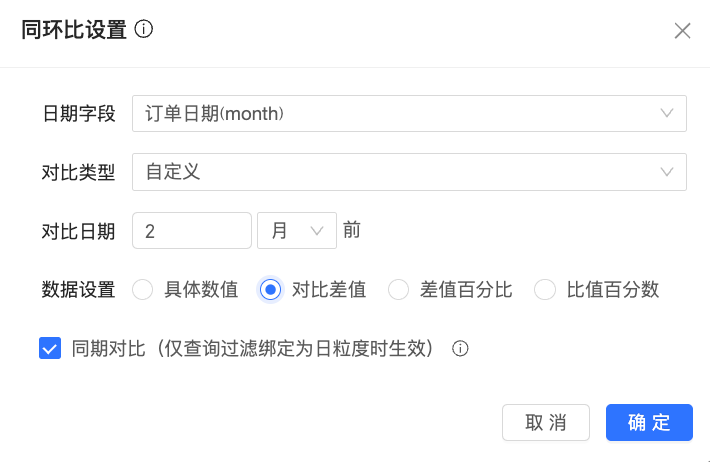Choose the 比值百分数 radio option
This screenshot has height=462, width=710.
545,290
